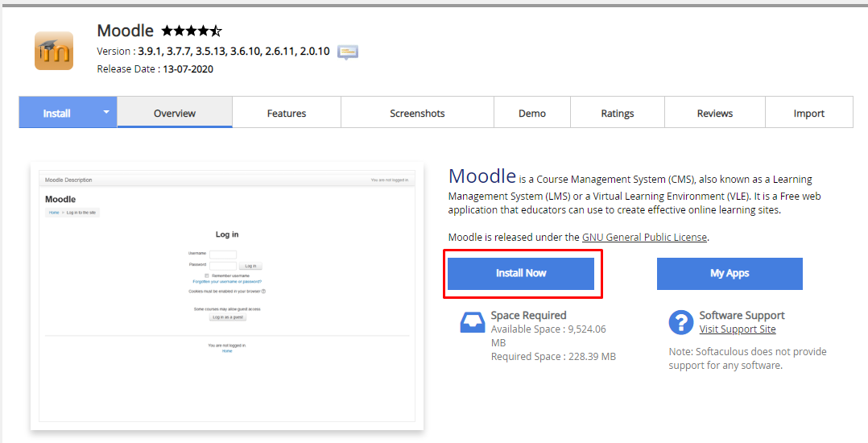The width and height of the screenshot is (868, 443).
Task: Open the Demo tab
Action: [x=532, y=113]
